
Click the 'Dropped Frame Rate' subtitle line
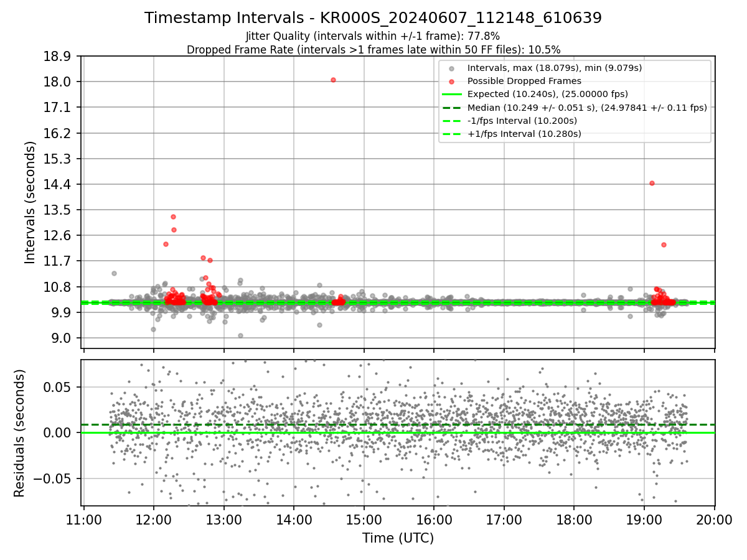tap(374, 50)
